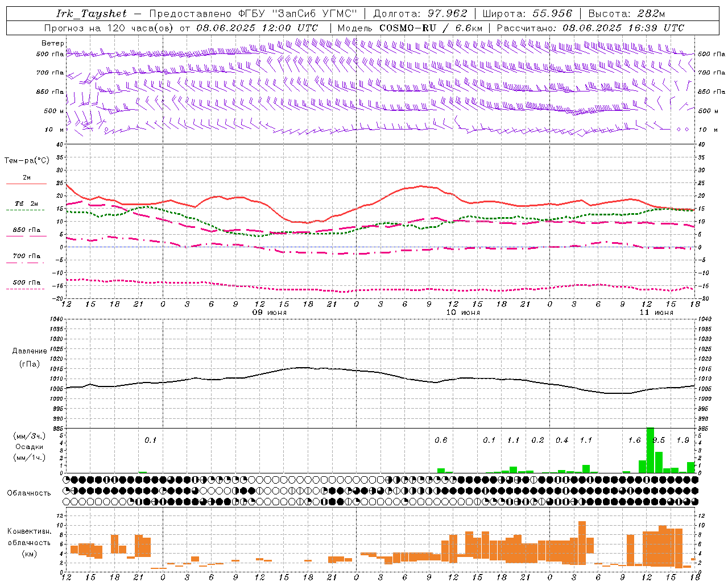Click the 'Конвективн.' convective cloud label
The image size is (728, 582).
click(29, 531)
